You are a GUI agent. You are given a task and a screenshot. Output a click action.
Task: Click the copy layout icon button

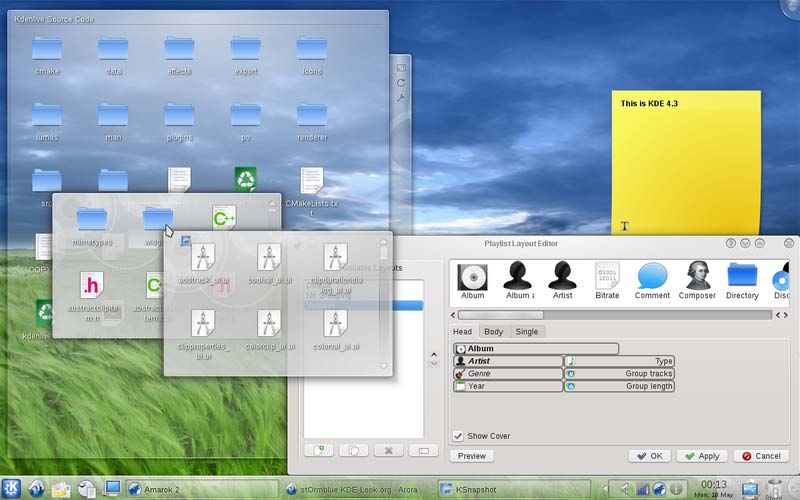coord(354,451)
